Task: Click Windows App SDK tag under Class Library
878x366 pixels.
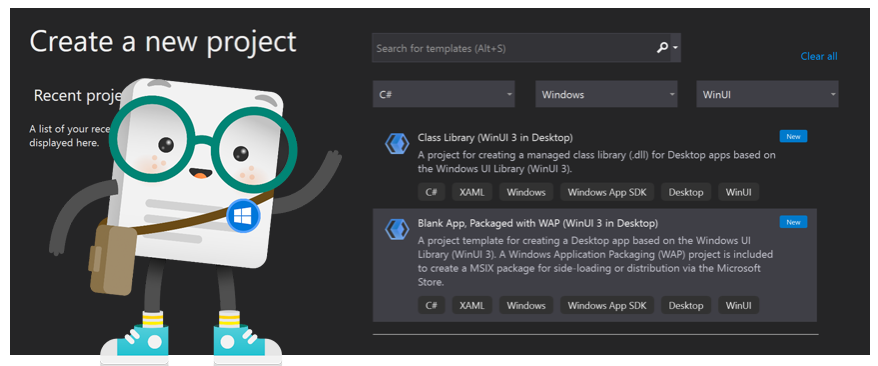Action: [607, 192]
